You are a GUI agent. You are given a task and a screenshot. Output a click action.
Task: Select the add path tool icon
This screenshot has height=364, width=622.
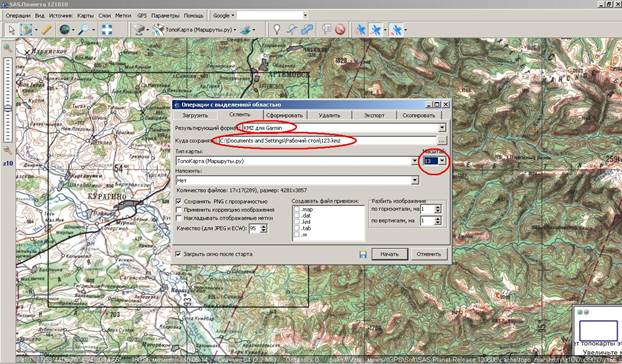tap(292, 30)
